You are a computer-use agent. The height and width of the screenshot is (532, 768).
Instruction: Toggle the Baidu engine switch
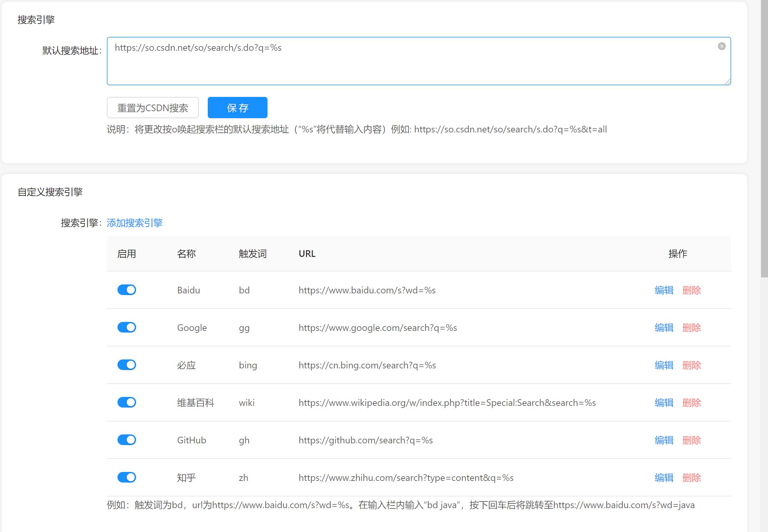point(127,290)
